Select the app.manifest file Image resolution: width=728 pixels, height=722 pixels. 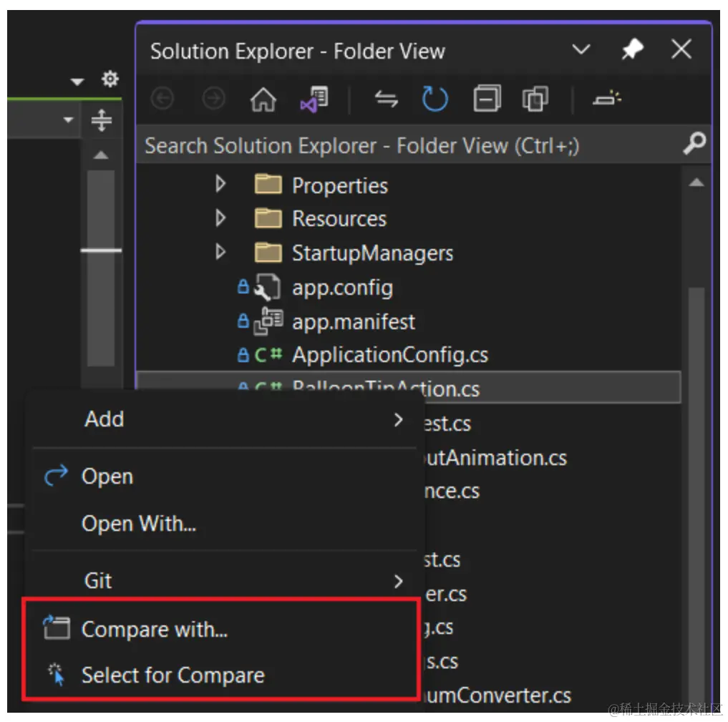[x=354, y=321]
